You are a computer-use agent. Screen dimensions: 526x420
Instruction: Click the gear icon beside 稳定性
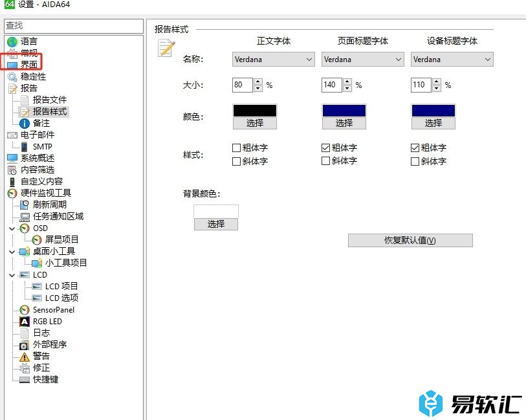pyautogui.click(x=12, y=77)
